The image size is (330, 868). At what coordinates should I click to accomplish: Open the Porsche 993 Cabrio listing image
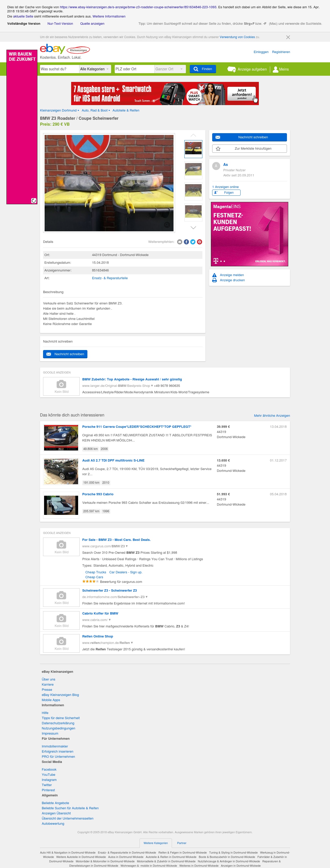click(61, 505)
